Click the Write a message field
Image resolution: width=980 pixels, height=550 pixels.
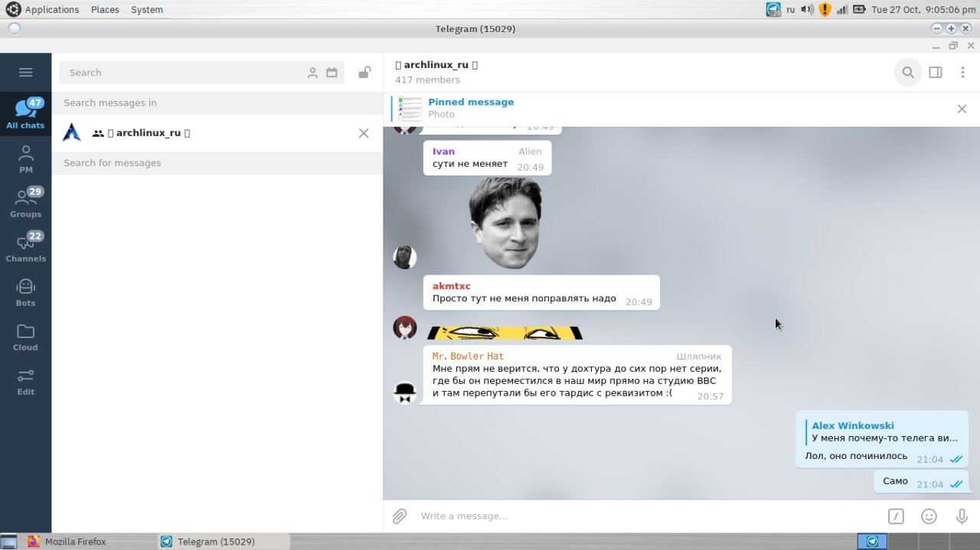647,516
